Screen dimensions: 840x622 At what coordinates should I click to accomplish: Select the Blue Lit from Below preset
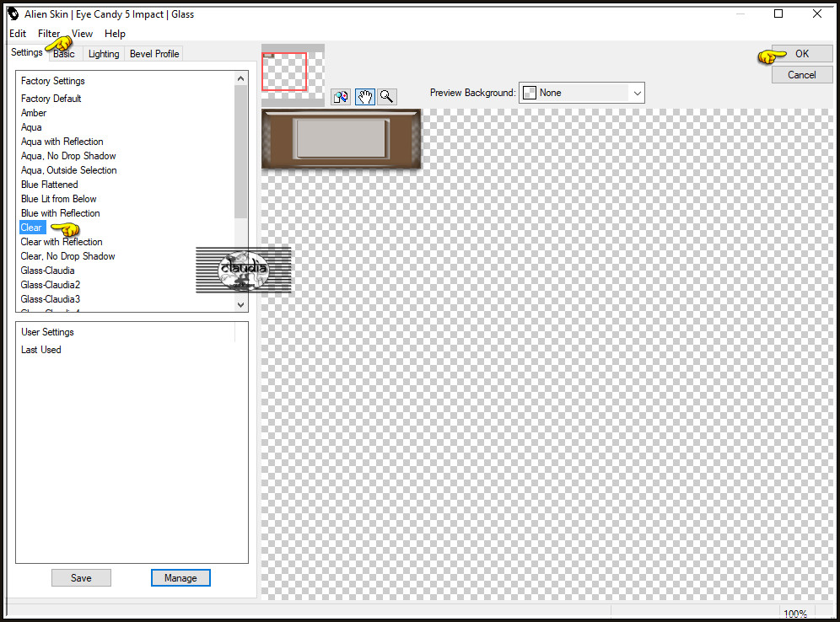pyautogui.click(x=59, y=199)
